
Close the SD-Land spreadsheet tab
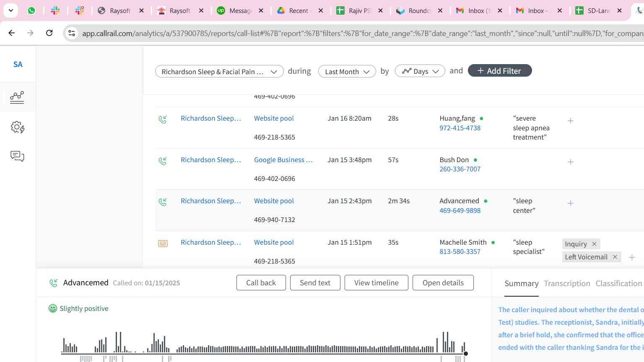click(619, 10)
